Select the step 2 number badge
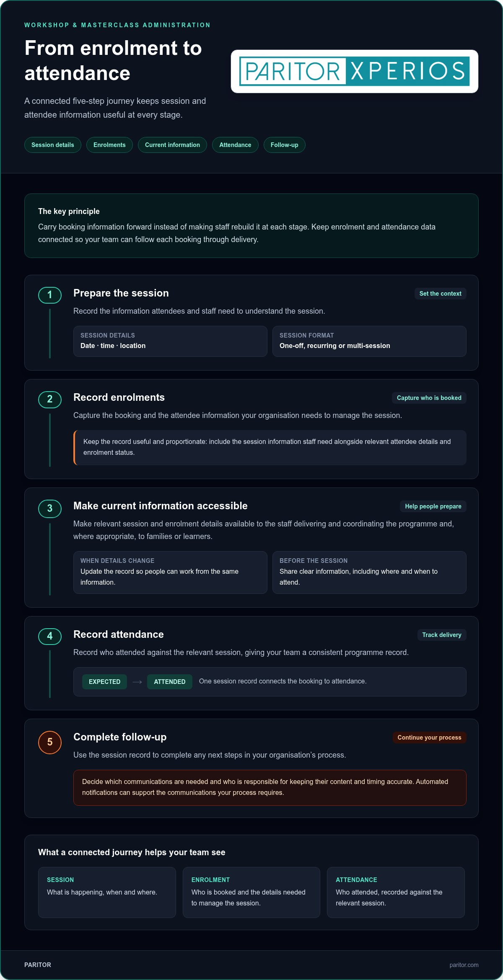This screenshot has height=980, width=503. [x=50, y=399]
